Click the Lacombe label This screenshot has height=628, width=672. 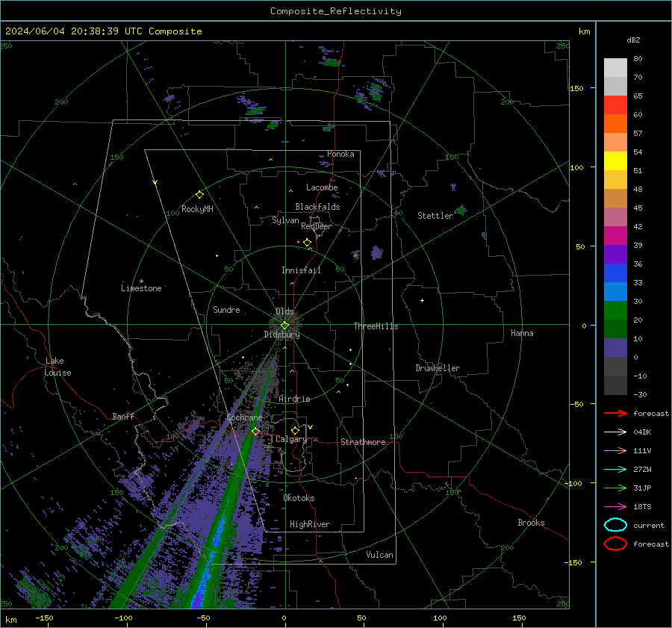[322, 187]
